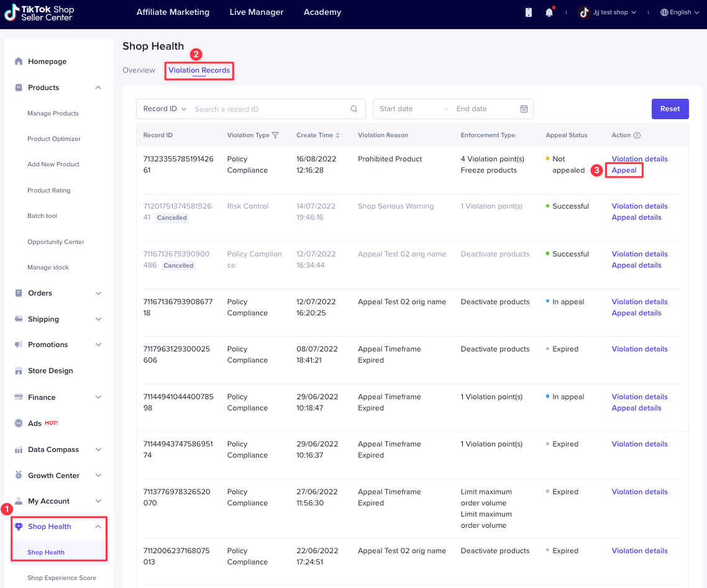Click the Shipping truck icon

click(x=19, y=319)
